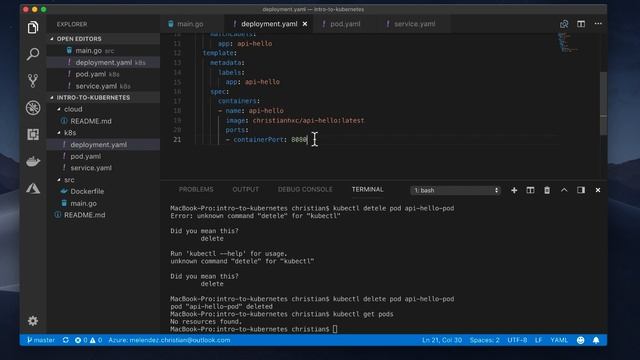Viewport: 640px width, 360px height.
Task: Close the terminal panel
Action: tap(598, 190)
